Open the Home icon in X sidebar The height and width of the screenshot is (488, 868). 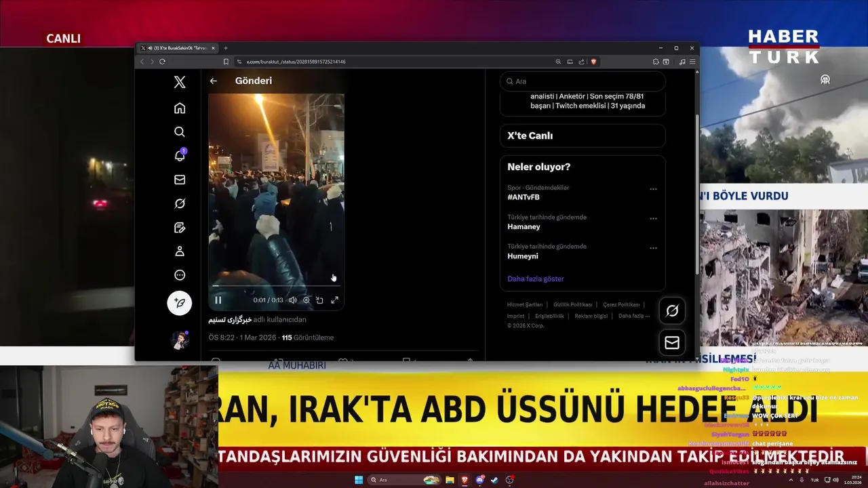click(x=180, y=108)
